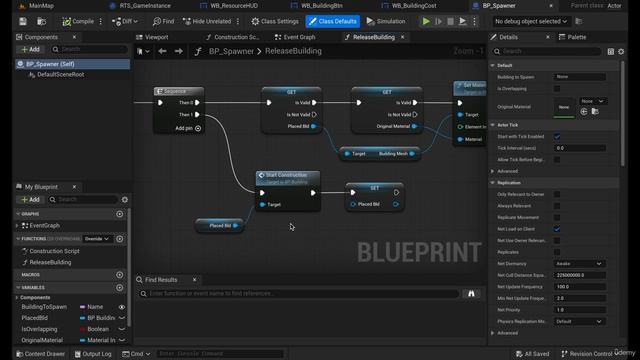Open Net Dormancy dropdown

pyautogui.click(x=579, y=264)
